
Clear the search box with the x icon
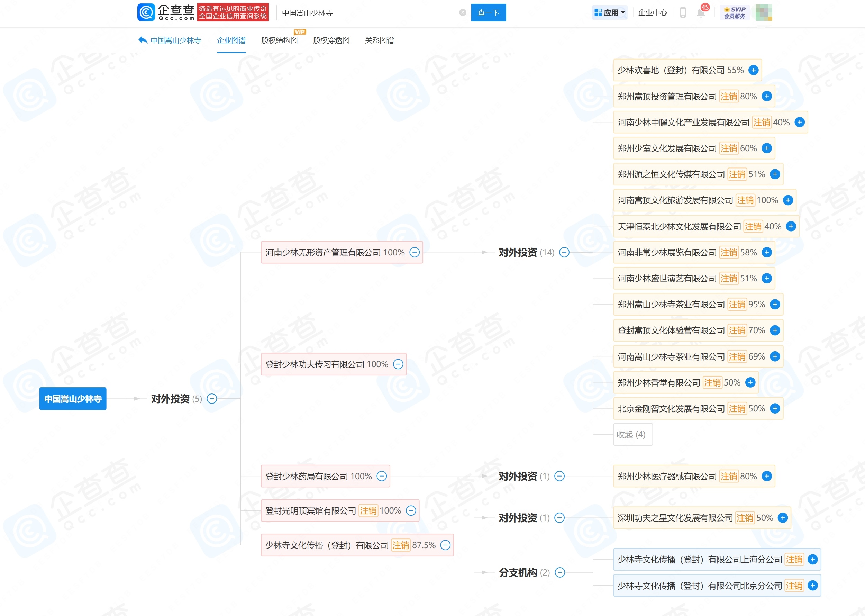pyautogui.click(x=462, y=12)
